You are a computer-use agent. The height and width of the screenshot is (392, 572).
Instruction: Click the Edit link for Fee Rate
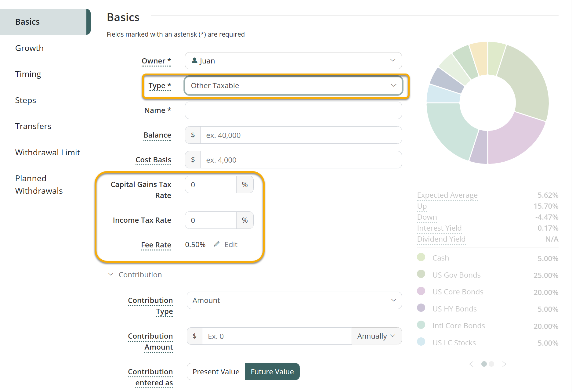click(231, 245)
